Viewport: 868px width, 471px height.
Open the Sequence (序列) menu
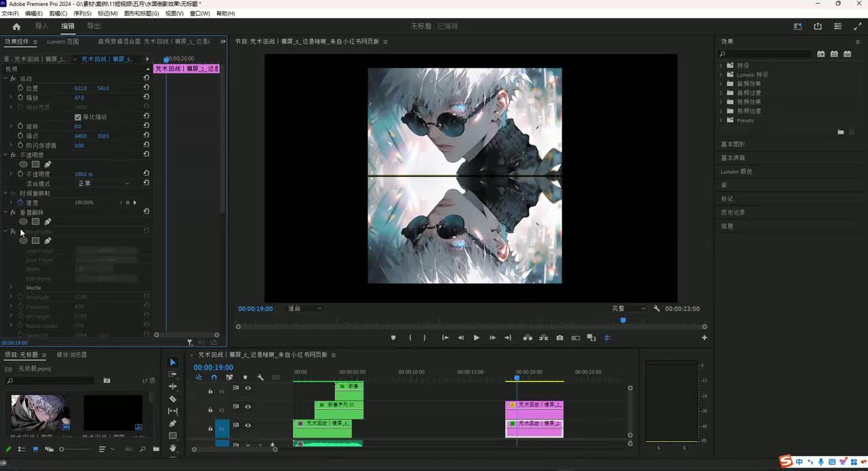point(82,14)
